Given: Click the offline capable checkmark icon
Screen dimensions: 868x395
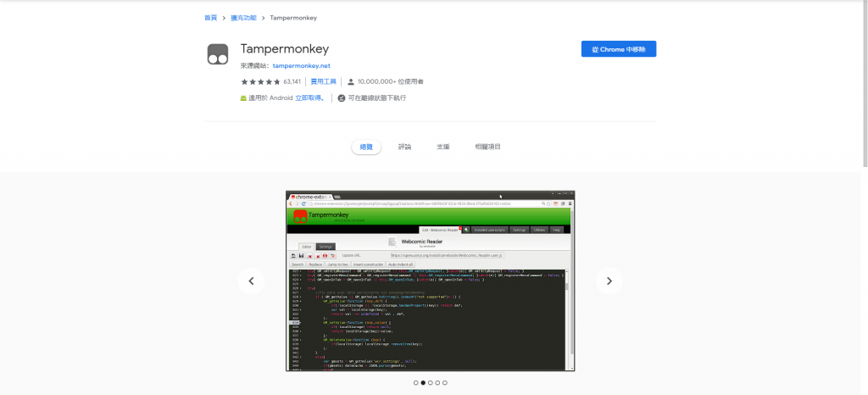Looking at the screenshot, I should click(342, 98).
